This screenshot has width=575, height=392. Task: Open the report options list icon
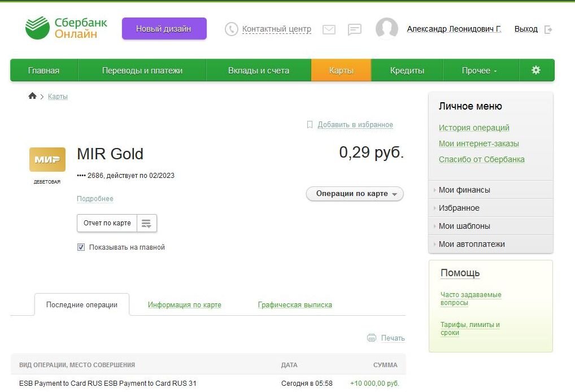147,223
